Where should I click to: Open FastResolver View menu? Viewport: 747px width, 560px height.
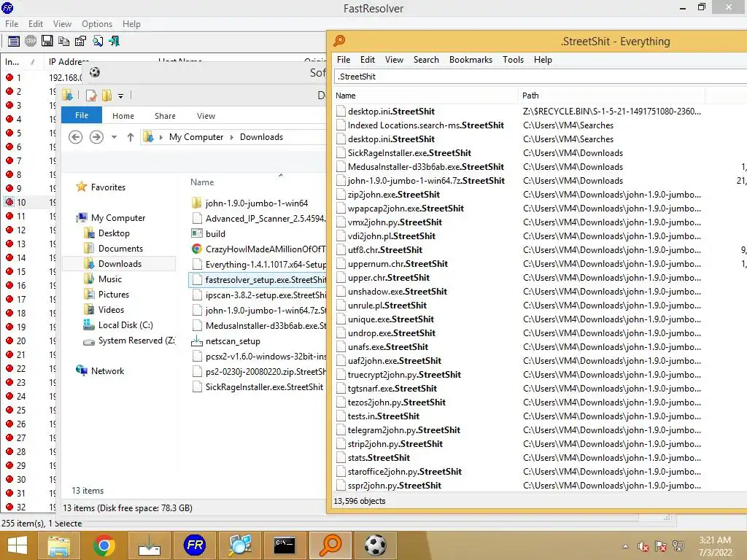pyautogui.click(x=63, y=24)
